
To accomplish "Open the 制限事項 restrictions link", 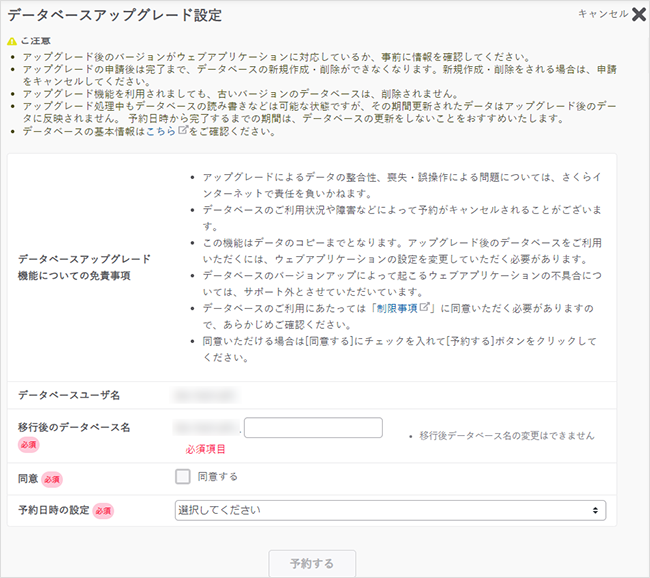I will [x=396, y=309].
